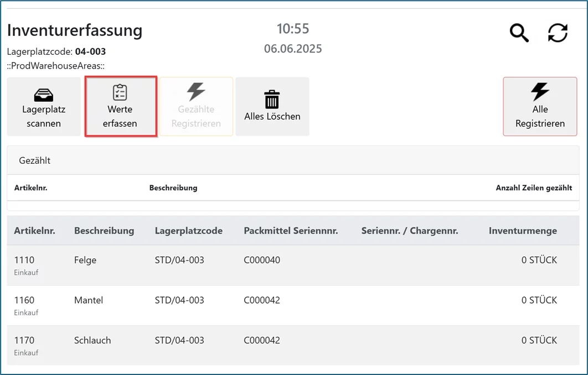Click the Artikelnr. column header in lower table
Screen dimensions: 588x375
(34, 231)
